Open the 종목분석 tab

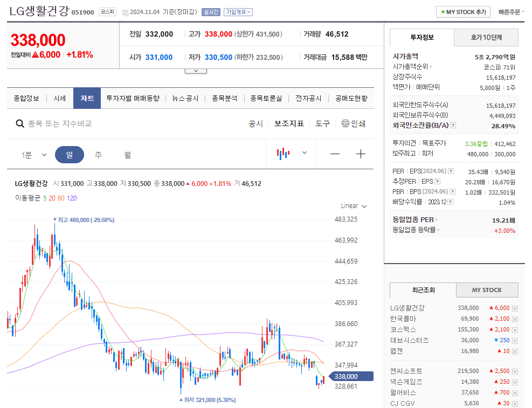225,98
